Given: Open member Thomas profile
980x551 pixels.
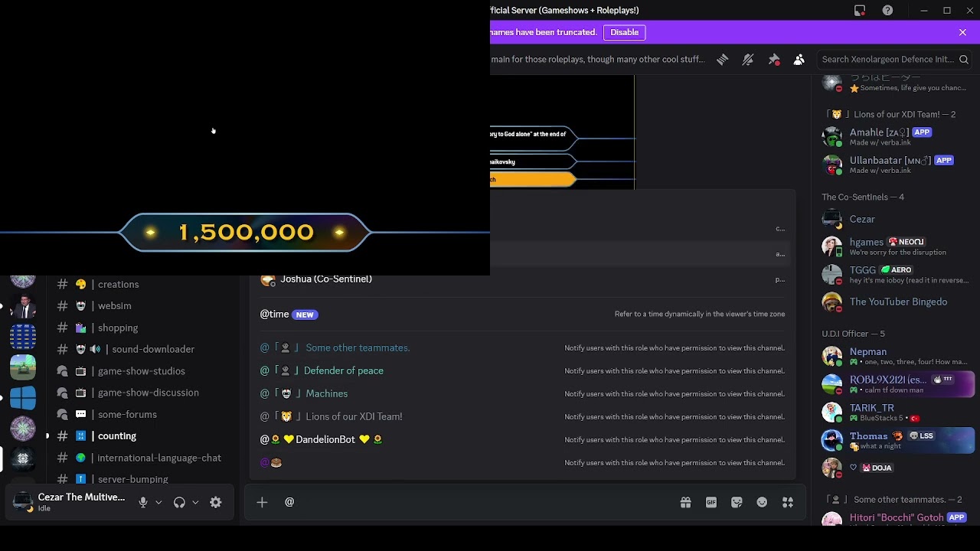Looking at the screenshot, I should (895, 440).
